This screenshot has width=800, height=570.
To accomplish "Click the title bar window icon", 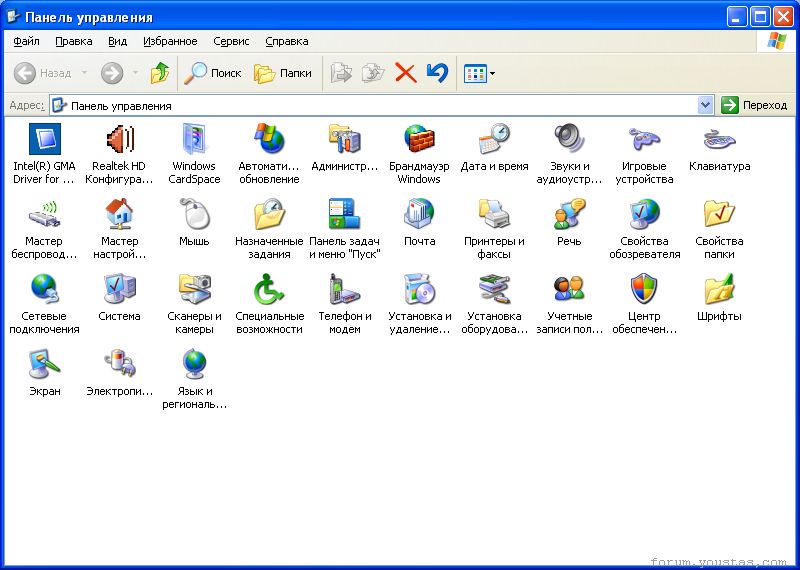I will 14,17.
